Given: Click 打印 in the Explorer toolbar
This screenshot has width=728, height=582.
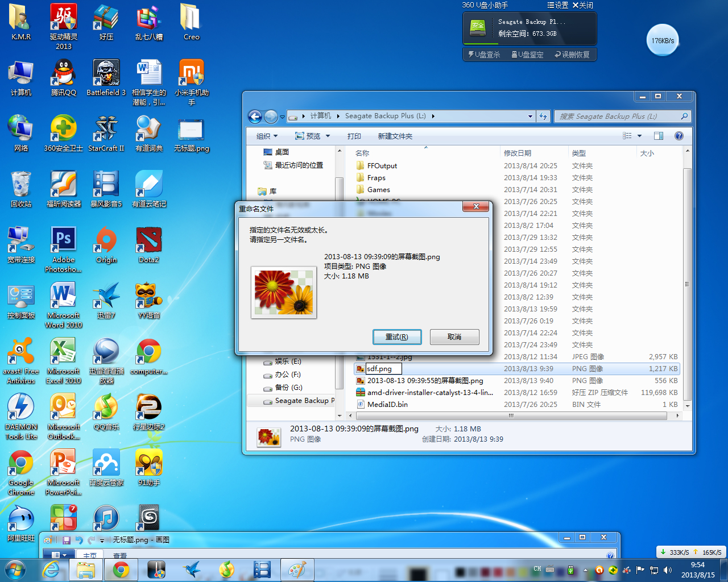Looking at the screenshot, I should pos(354,136).
